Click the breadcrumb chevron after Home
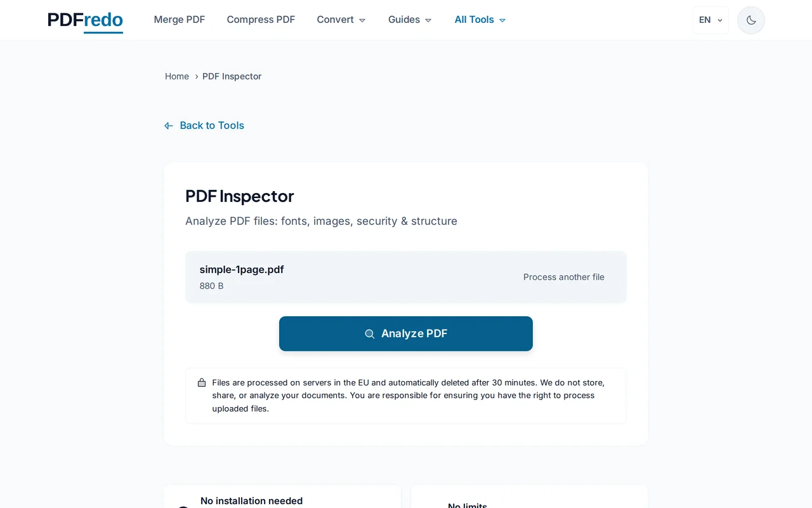Viewport: 812px width, 508px height. click(195, 76)
